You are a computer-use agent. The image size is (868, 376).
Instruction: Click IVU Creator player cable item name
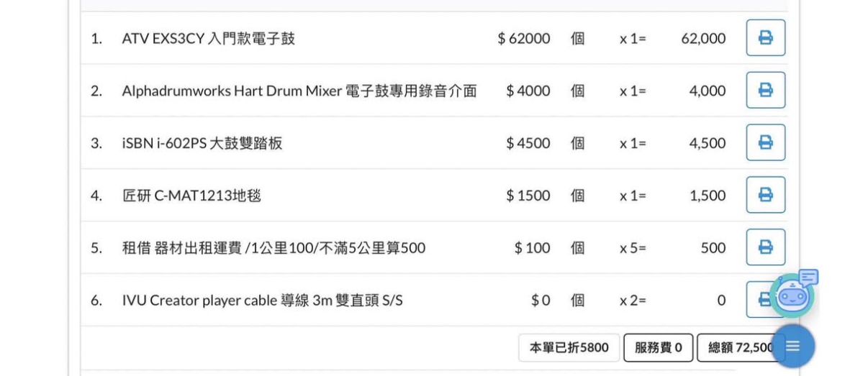pyautogui.click(x=262, y=301)
